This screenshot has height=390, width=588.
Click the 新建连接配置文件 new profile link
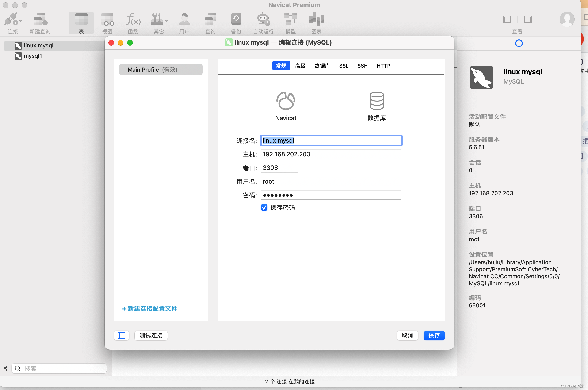150,309
